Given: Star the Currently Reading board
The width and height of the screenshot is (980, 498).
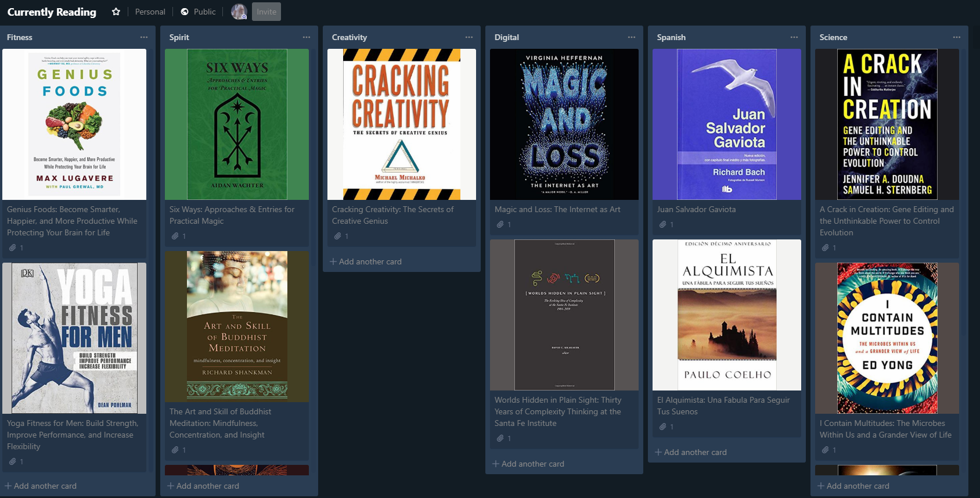Looking at the screenshot, I should (x=116, y=12).
